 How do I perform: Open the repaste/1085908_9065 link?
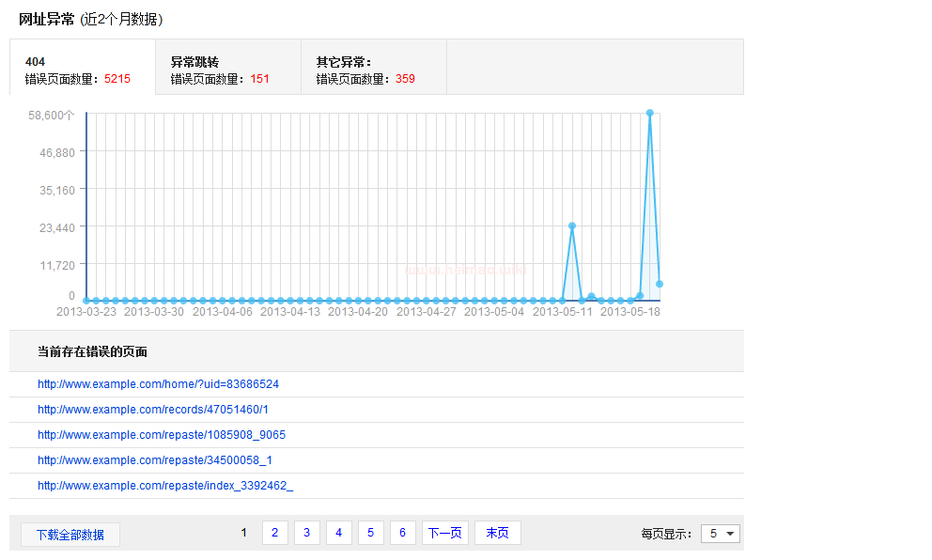pos(161,435)
